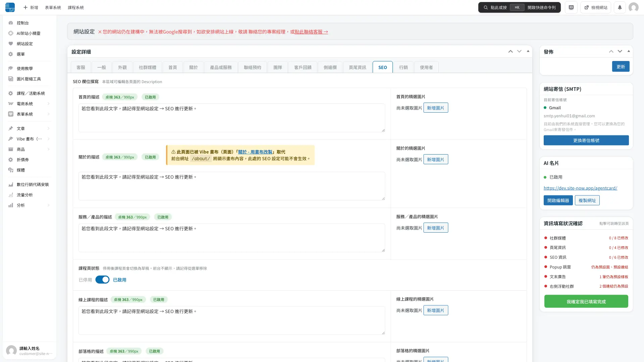Click 我確定我已填寫完成 button

coord(586,301)
